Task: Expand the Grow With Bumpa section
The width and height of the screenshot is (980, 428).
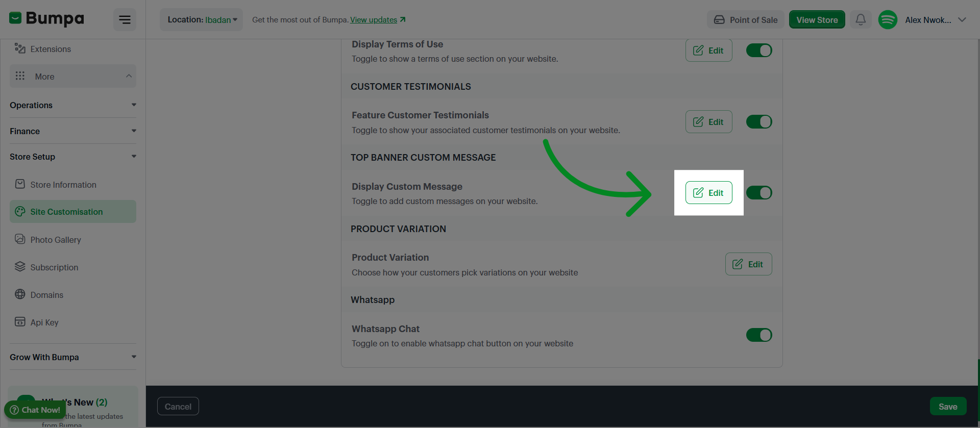Action: pyautogui.click(x=73, y=357)
